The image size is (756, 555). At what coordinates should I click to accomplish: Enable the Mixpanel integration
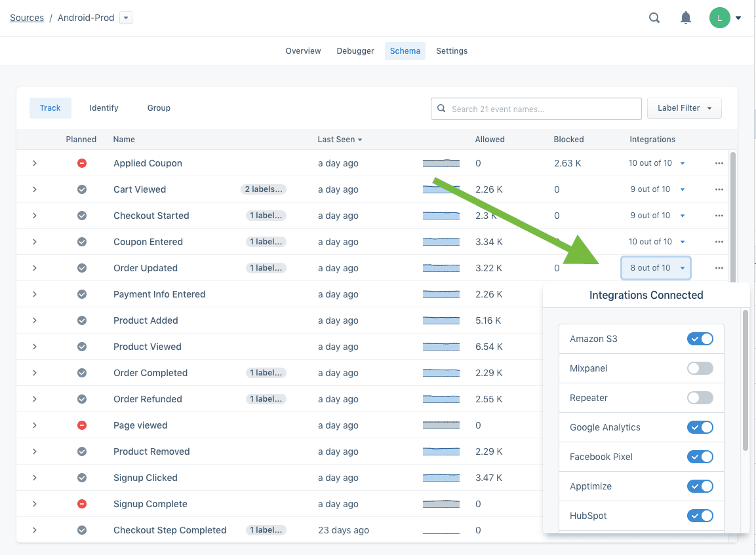click(x=700, y=368)
